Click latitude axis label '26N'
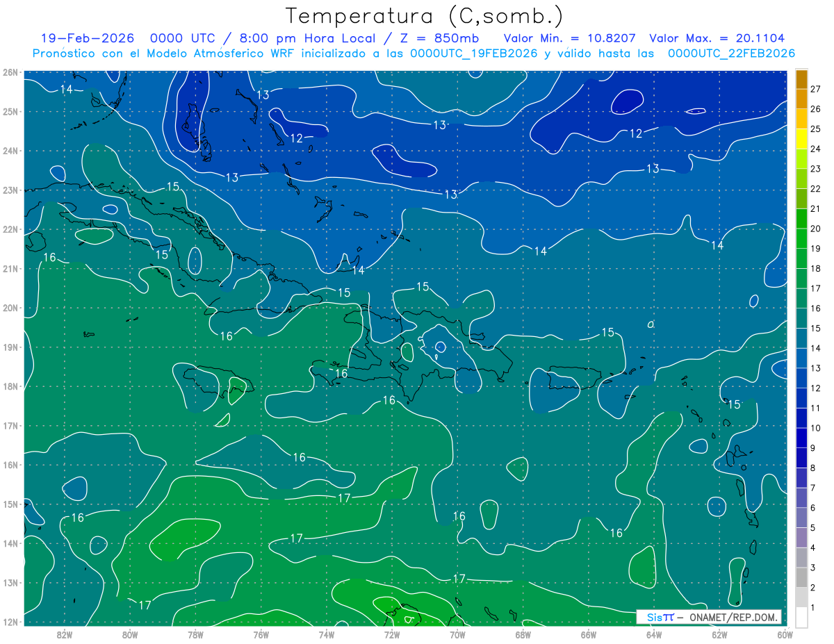Screen dimensions: 834x644 tap(10, 72)
